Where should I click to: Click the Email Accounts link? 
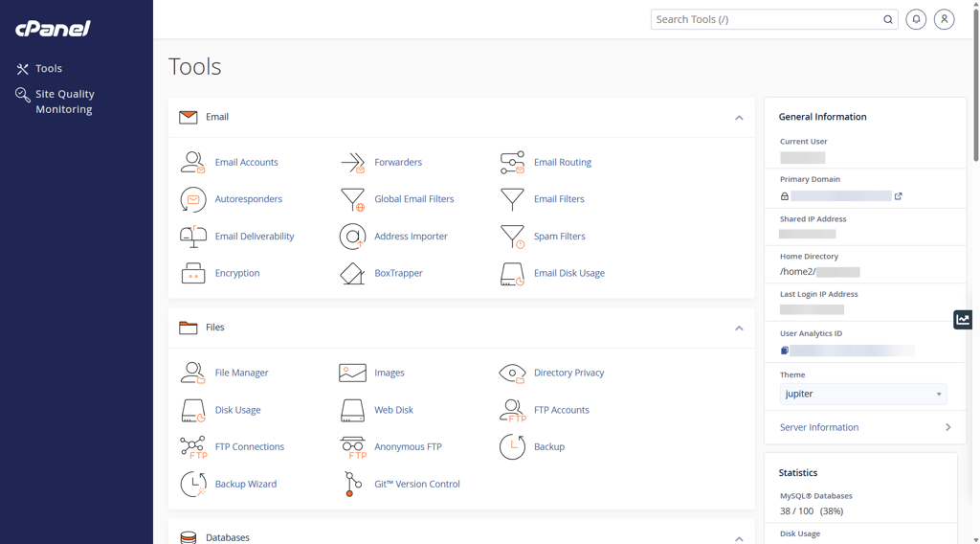click(x=246, y=162)
